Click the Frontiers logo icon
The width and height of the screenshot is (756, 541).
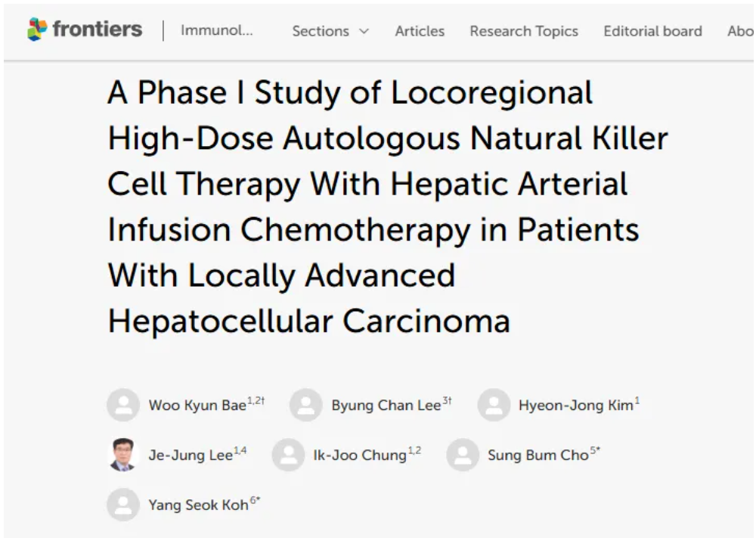[37, 30]
